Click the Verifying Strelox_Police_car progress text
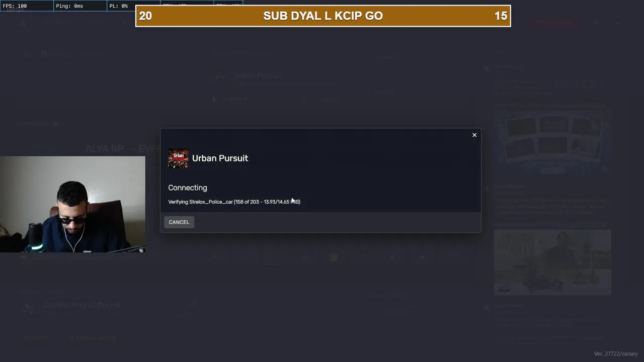This screenshot has height=362, width=644. (x=234, y=202)
